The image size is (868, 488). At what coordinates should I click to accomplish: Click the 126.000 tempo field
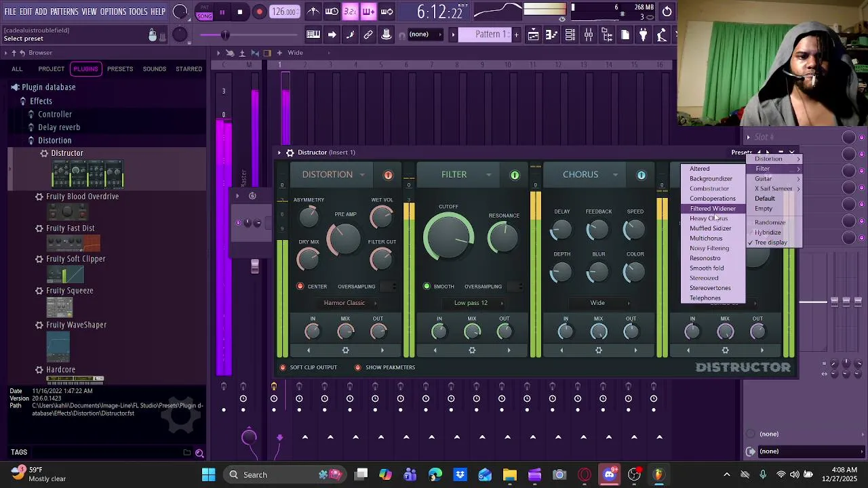(x=284, y=12)
